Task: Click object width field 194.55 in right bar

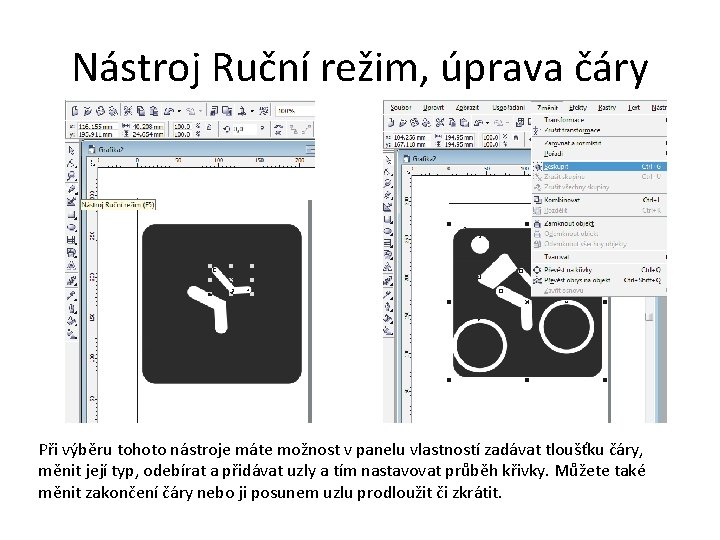Action: pos(459,137)
